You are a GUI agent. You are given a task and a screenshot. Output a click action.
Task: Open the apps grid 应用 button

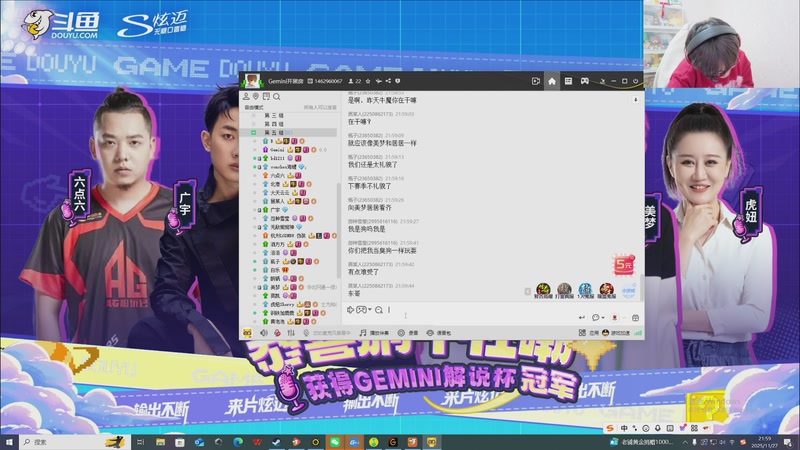click(588, 333)
